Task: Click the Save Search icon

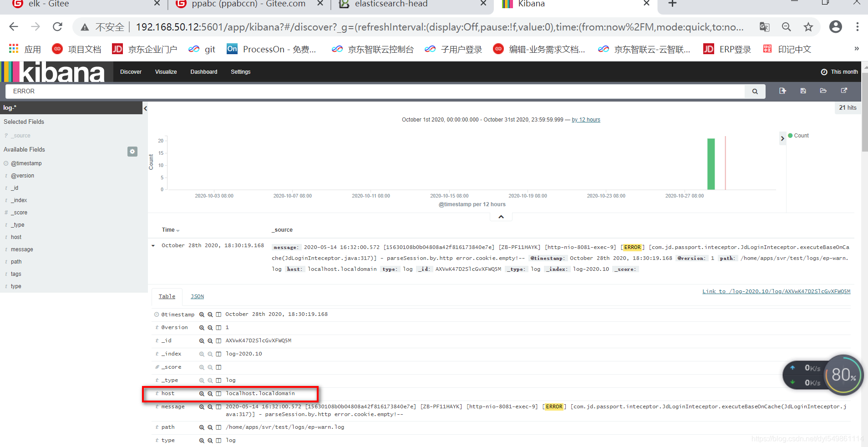Action: [x=803, y=91]
